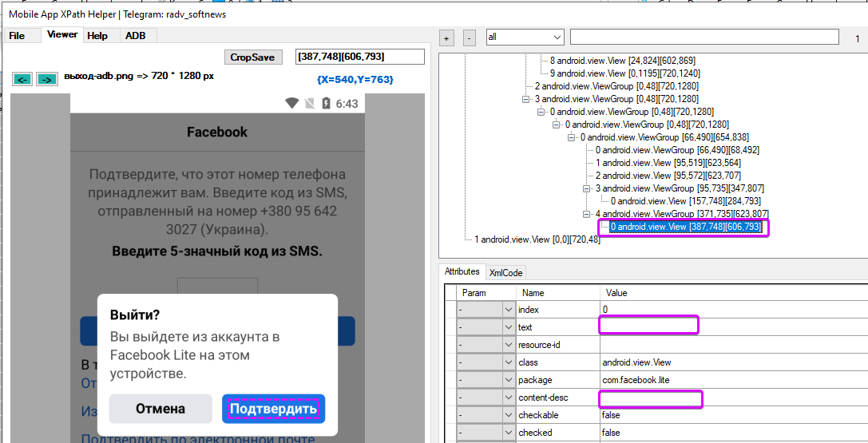Click the minus collapse-all button

pos(469,38)
